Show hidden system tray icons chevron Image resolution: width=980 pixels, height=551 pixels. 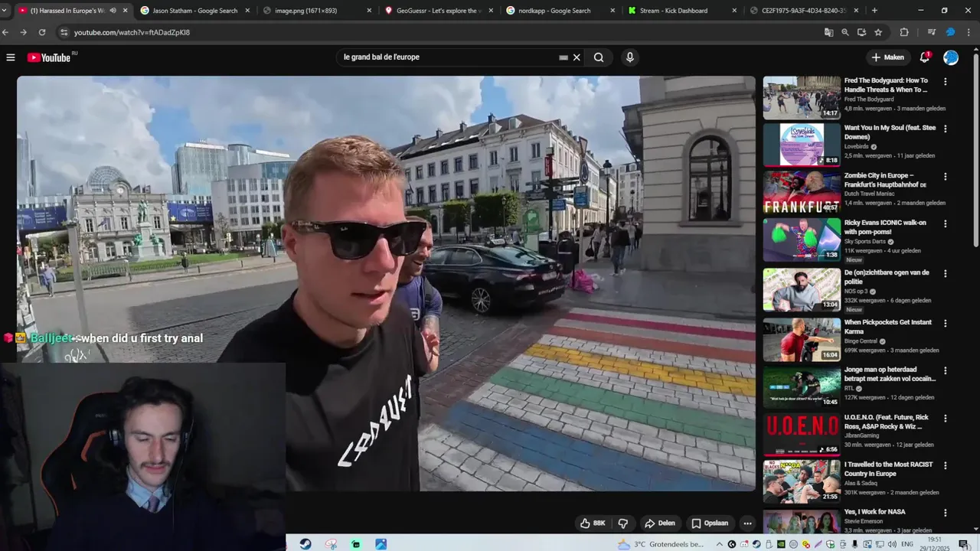tap(719, 544)
